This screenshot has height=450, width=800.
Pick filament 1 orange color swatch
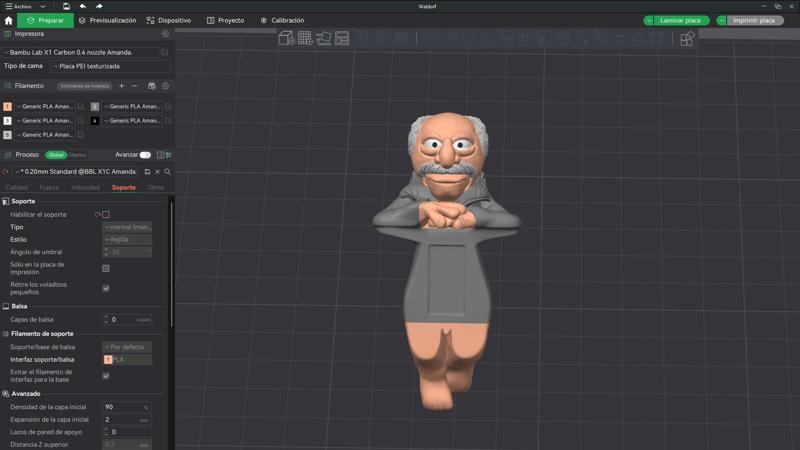click(7, 107)
